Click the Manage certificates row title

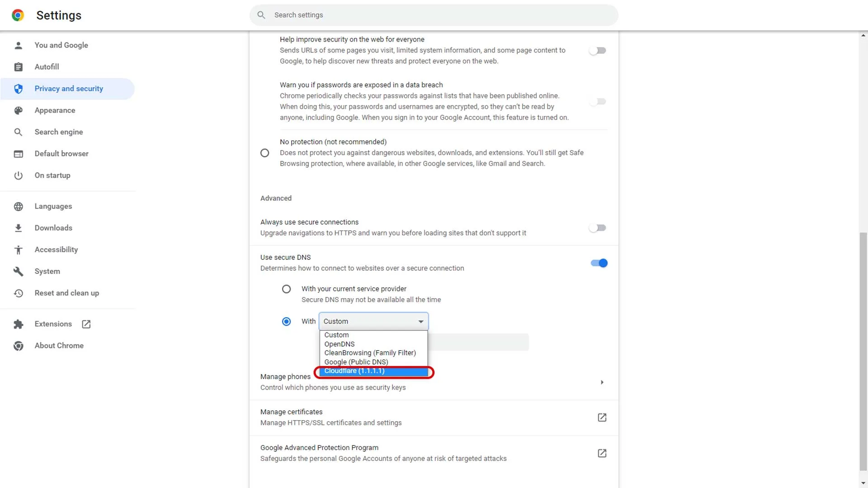292,412
